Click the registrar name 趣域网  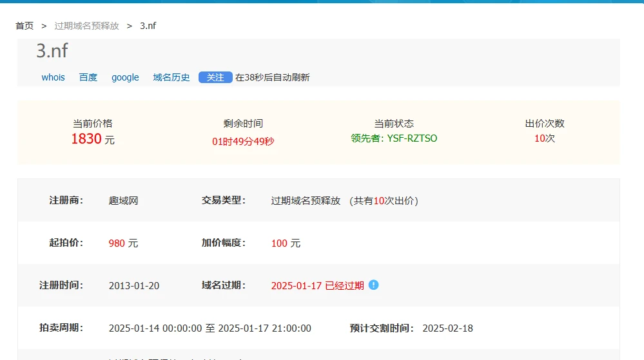123,200
